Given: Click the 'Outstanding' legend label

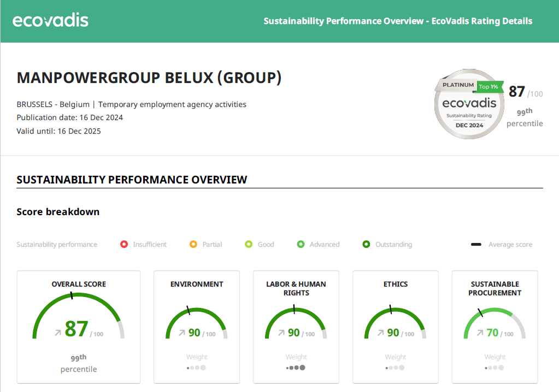Looking at the screenshot, I should coord(393,244).
